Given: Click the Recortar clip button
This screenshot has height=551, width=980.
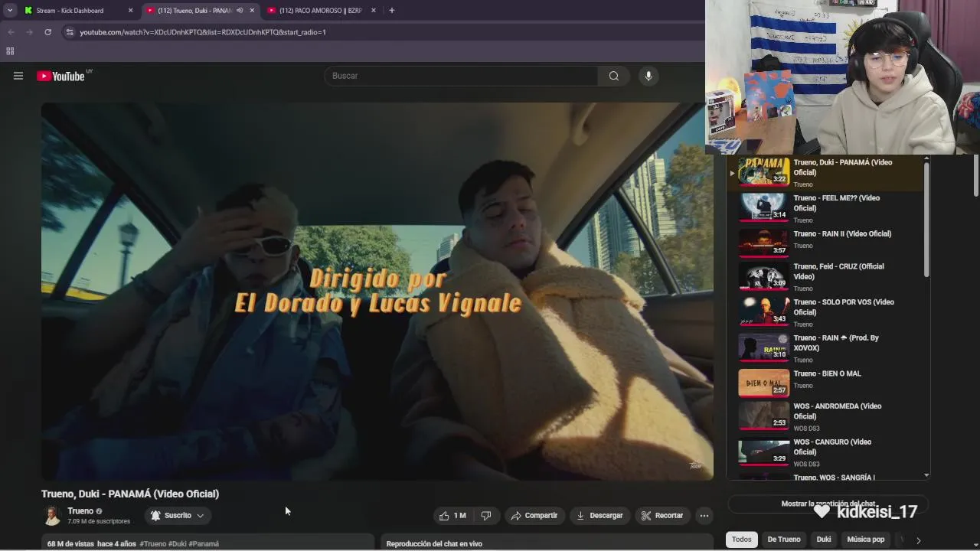Looking at the screenshot, I should pyautogui.click(x=662, y=516).
